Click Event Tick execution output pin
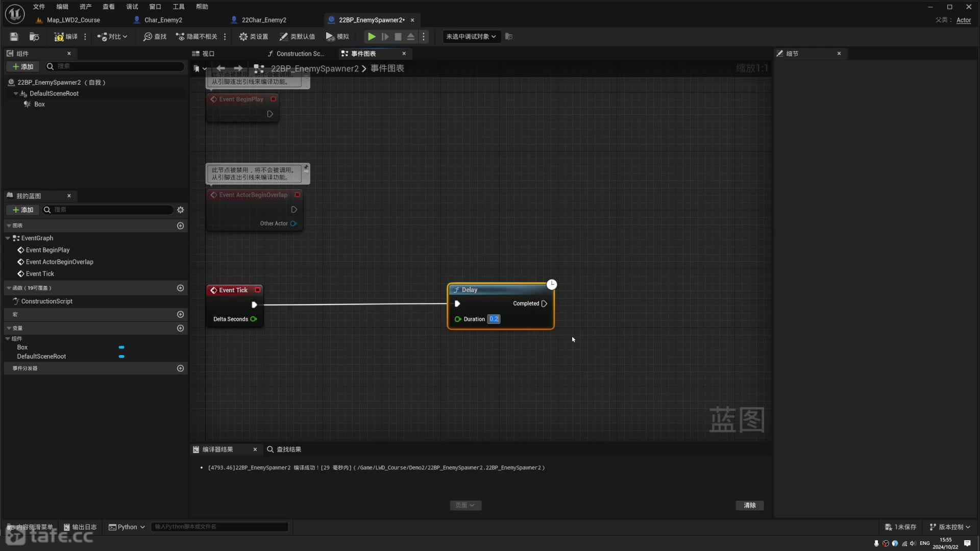Viewport: 980px width, 551px height. click(x=254, y=305)
